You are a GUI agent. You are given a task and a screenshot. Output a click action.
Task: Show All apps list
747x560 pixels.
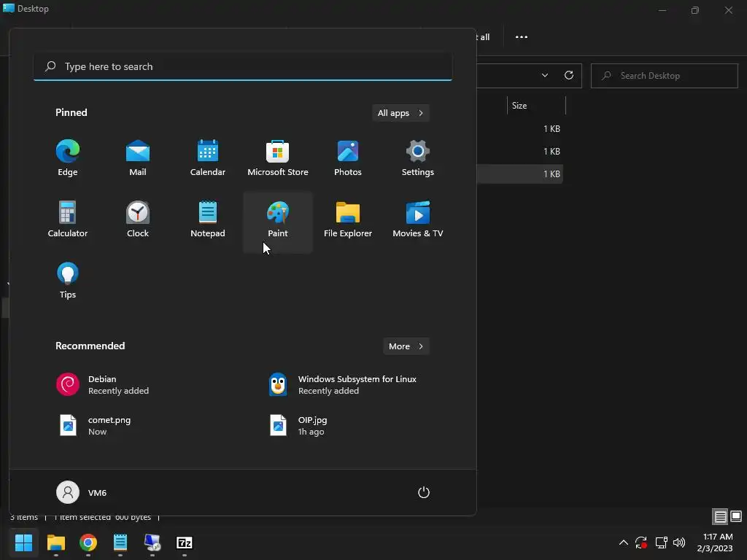coord(400,113)
